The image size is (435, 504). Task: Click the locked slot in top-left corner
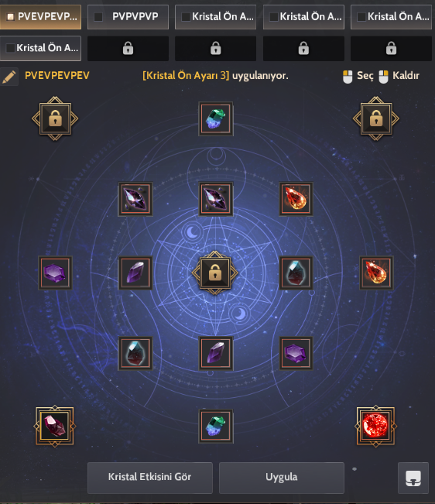(55, 118)
